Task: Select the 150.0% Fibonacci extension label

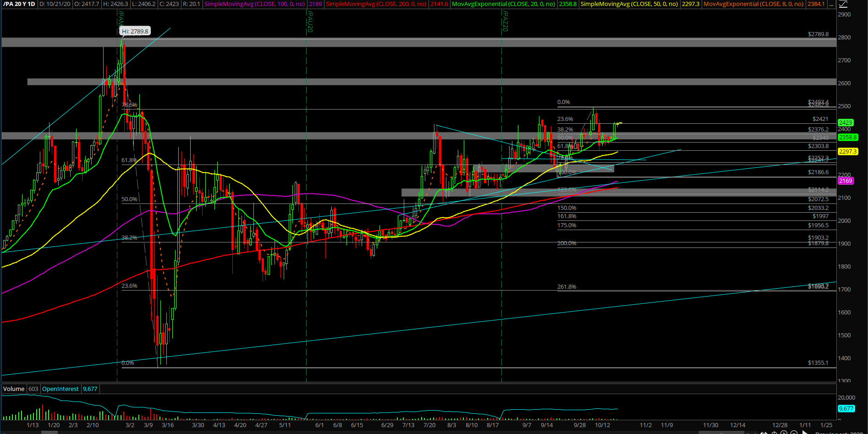Action: pyautogui.click(x=567, y=208)
